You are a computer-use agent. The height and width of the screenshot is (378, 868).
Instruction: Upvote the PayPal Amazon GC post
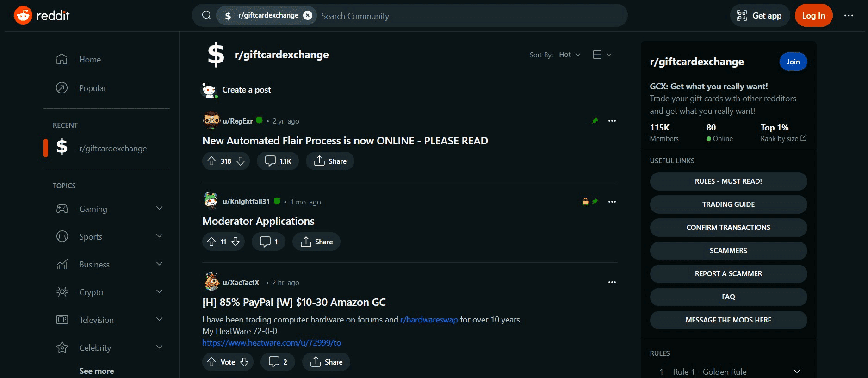pyautogui.click(x=211, y=362)
